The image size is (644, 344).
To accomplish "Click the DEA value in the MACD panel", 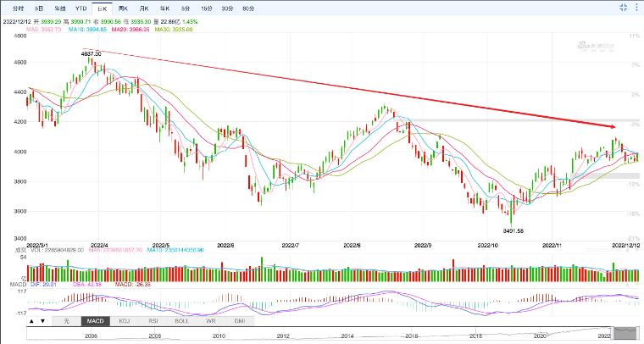I will tap(87, 284).
